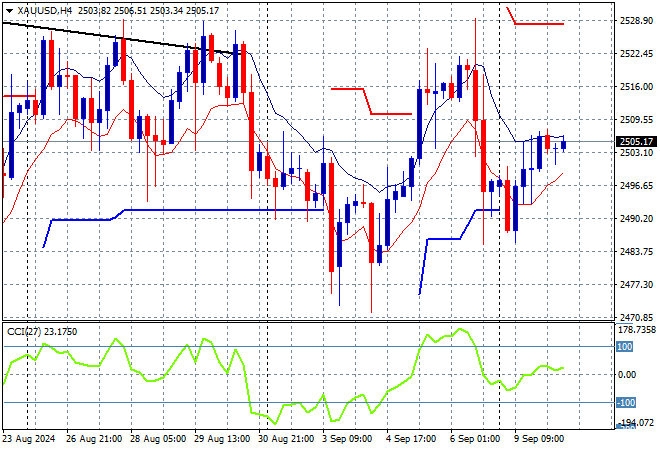Click the 9 Sep 09:00 time label
The height and width of the screenshot is (450, 660).
(539, 439)
